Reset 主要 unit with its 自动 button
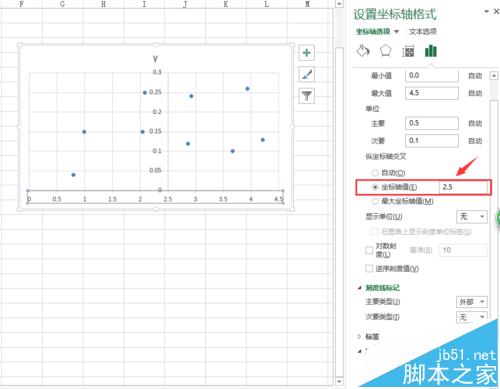 [475, 123]
